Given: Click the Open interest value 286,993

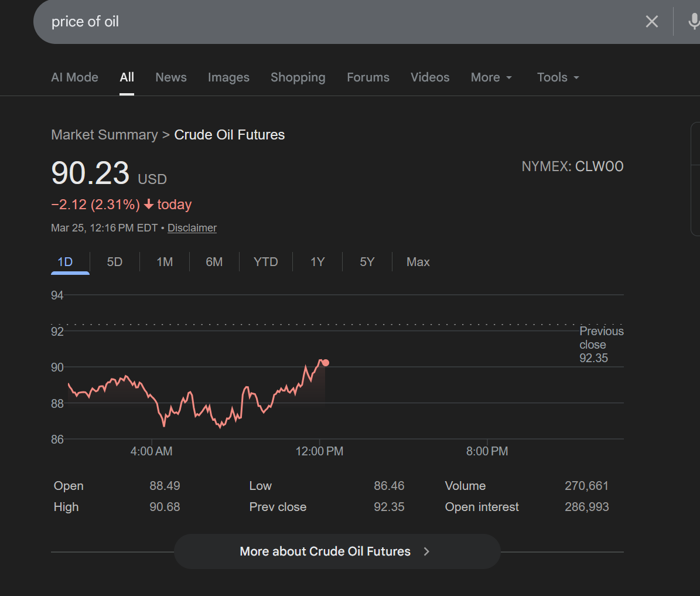Looking at the screenshot, I should pos(586,507).
